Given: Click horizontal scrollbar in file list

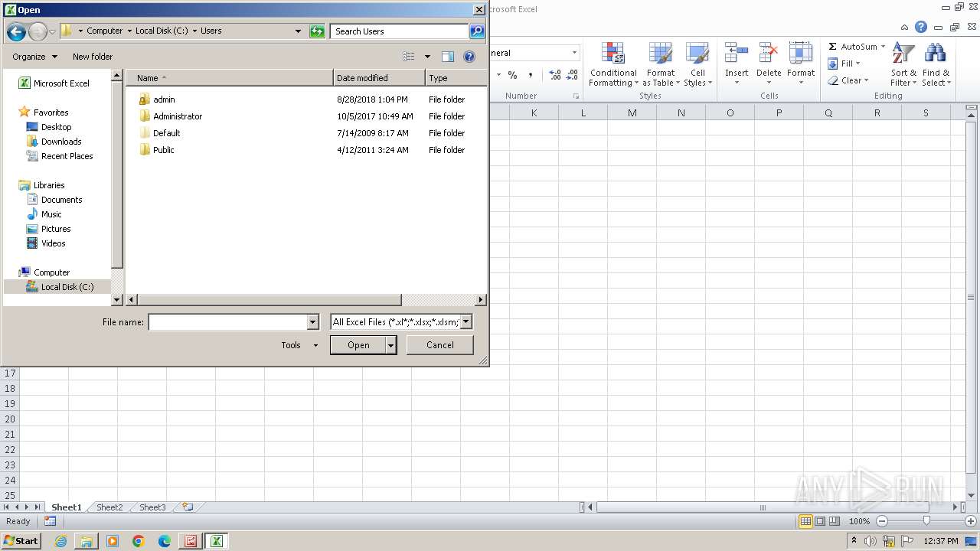Looking at the screenshot, I should [269, 300].
